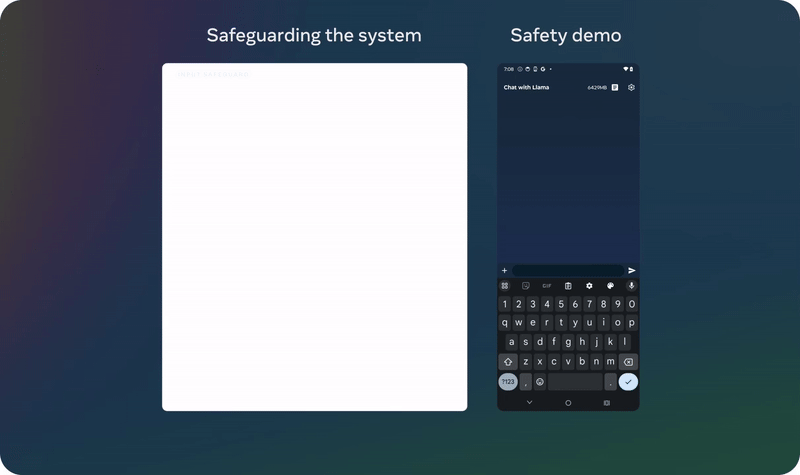Open keyboard settings gear
Image resolution: width=800 pixels, height=475 pixels.
pos(589,286)
